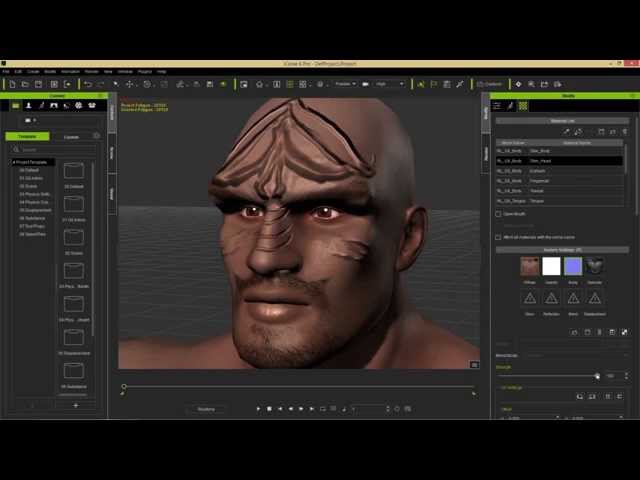
Task: Click the Glow empty texture triangle slot
Action: click(530, 298)
